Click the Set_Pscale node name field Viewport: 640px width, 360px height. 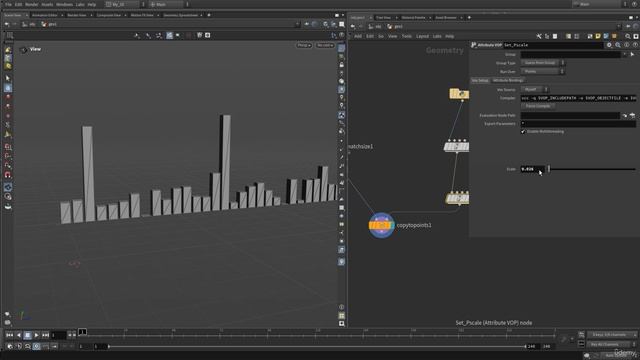pyautogui.click(x=553, y=45)
